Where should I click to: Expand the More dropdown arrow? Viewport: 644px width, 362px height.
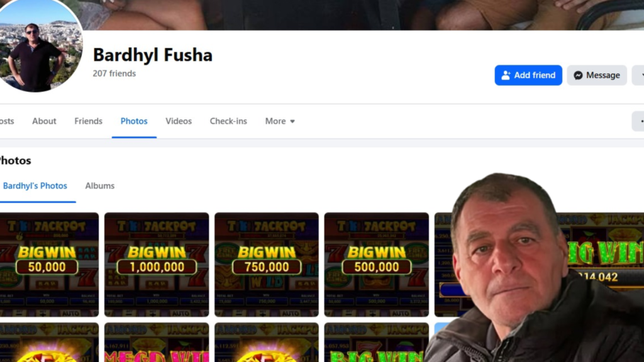(x=292, y=121)
